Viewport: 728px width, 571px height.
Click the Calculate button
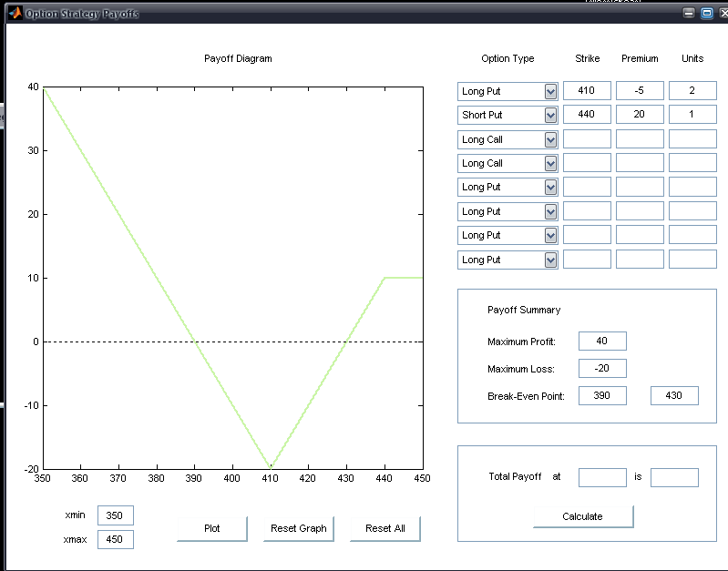tap(583, 516)
